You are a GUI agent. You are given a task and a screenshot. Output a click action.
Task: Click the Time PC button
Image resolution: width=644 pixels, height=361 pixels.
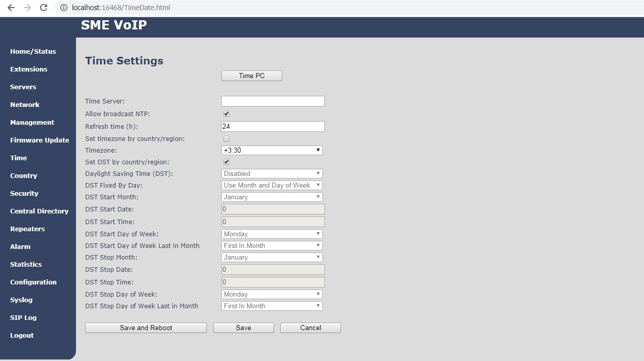(x=252, y=76)
